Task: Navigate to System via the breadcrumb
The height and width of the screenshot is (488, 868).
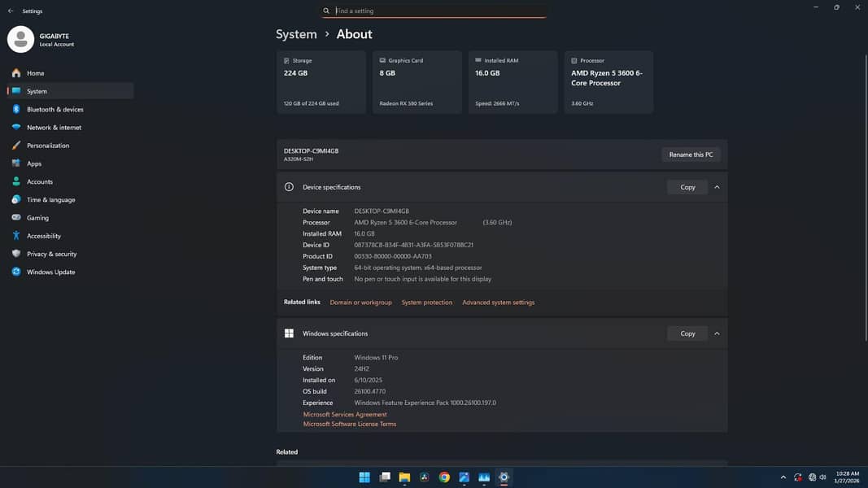Action: [296, 34]
